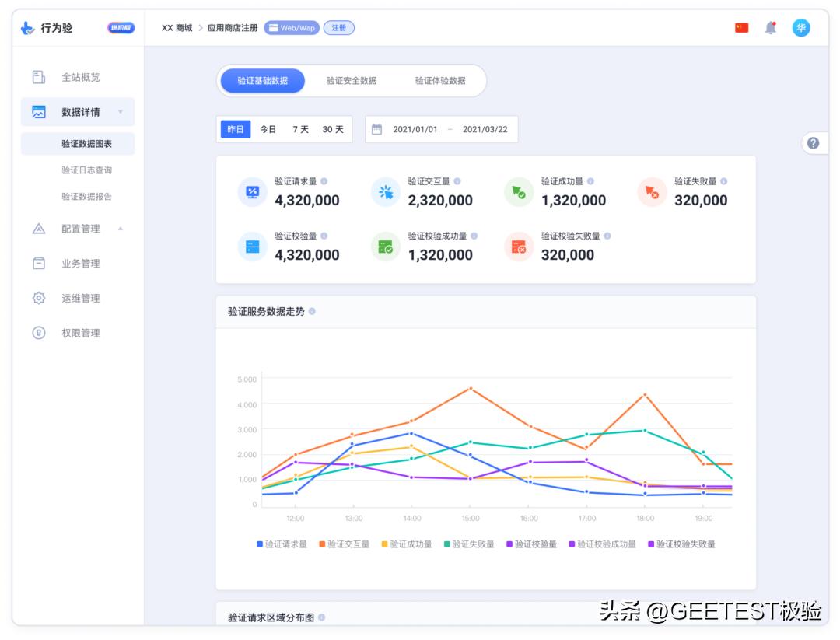This screenshot has width=840, height=640.
Task: Select the 7 天 time filter
Action: coord(301,129)
